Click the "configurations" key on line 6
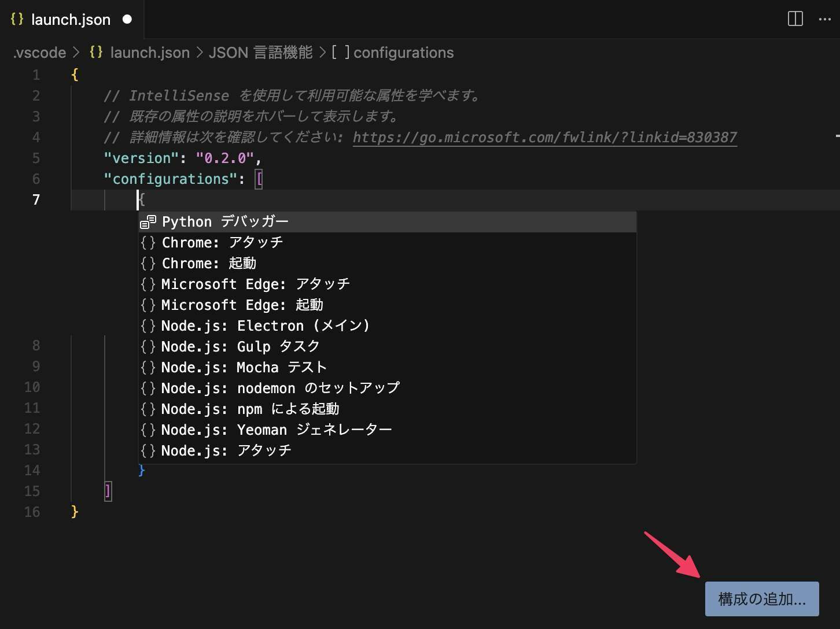Screen dimensions: 840x629 point(171,179)
